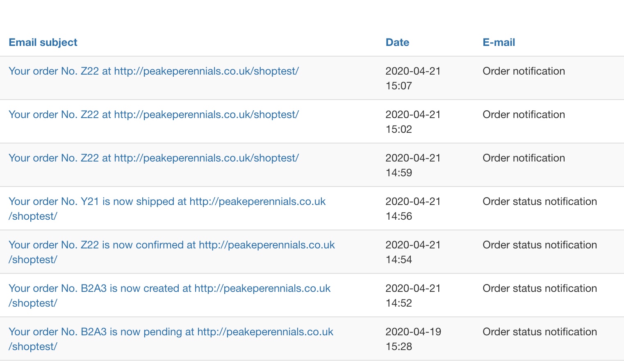Click the 2020-04-19 15:28 date cell
Image resolution: width=624 pixels, height=364 pixels.
click(413, 339)
